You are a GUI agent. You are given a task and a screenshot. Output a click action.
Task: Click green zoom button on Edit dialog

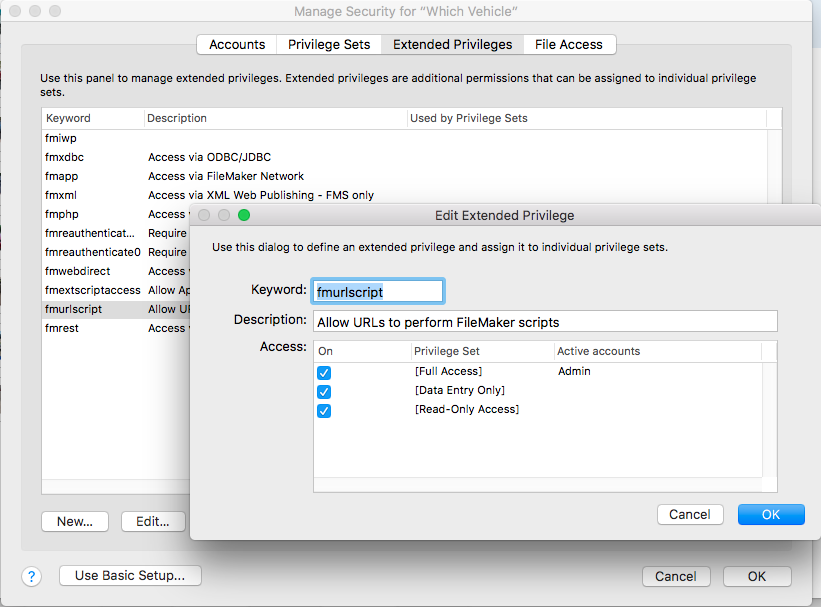coord(244,215)
